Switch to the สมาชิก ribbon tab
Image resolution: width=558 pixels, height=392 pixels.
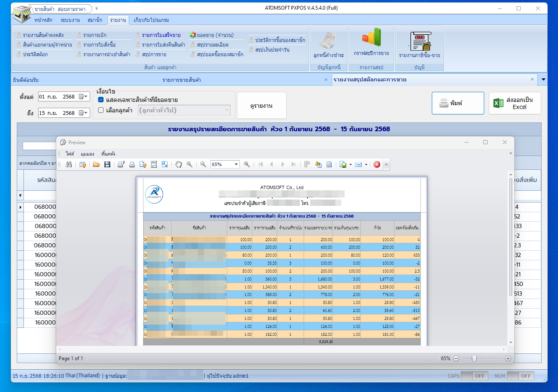pos(95,20)
